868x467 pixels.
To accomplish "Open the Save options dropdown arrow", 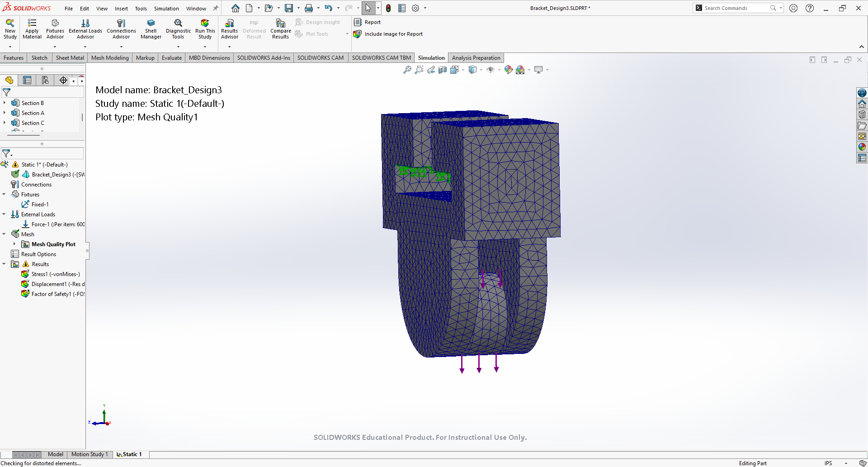I will (298, 8).
